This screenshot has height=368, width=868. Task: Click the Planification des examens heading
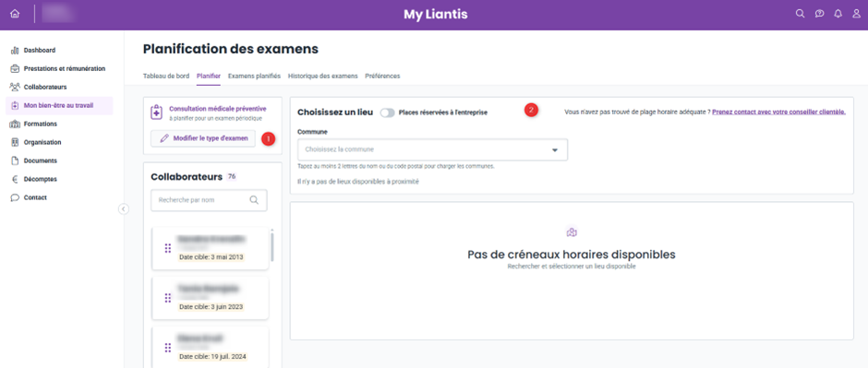(x=231, y=49)
